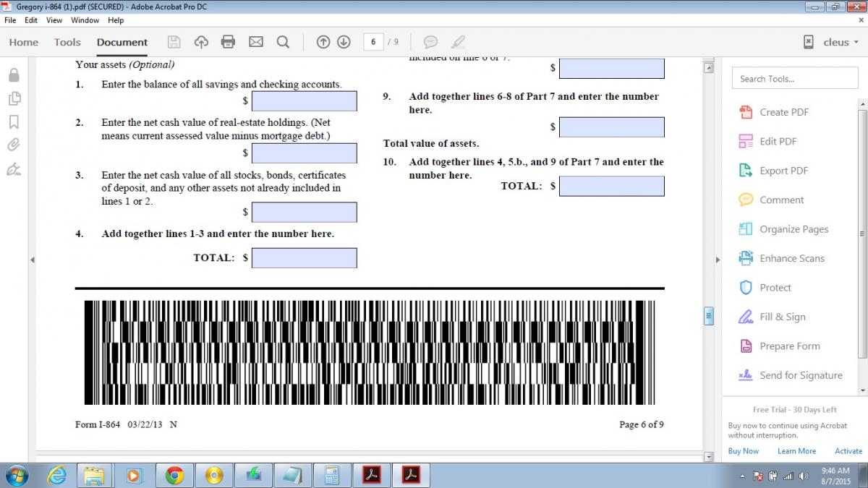Open the Page Thumbnails panel icon
The image size is (868, 488).
tap(14, 98)
